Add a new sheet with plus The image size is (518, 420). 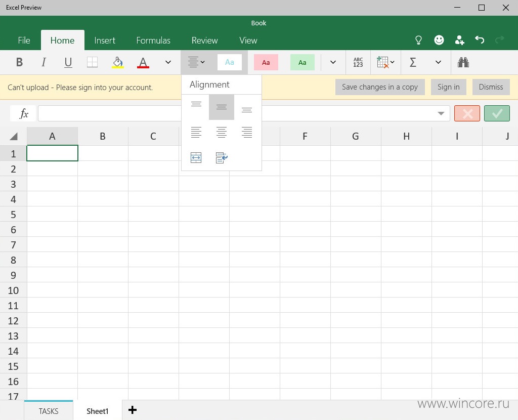point(133,410)
